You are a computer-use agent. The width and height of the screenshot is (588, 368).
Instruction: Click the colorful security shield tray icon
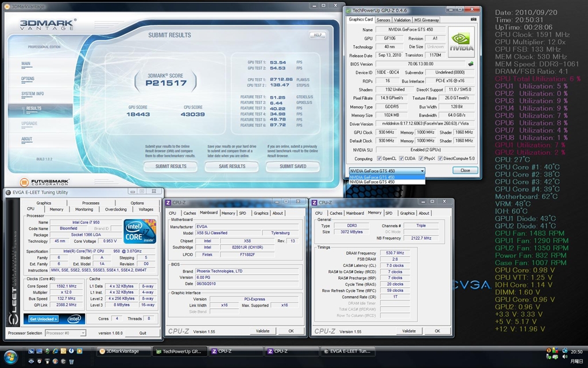click(x=555, y=351)
